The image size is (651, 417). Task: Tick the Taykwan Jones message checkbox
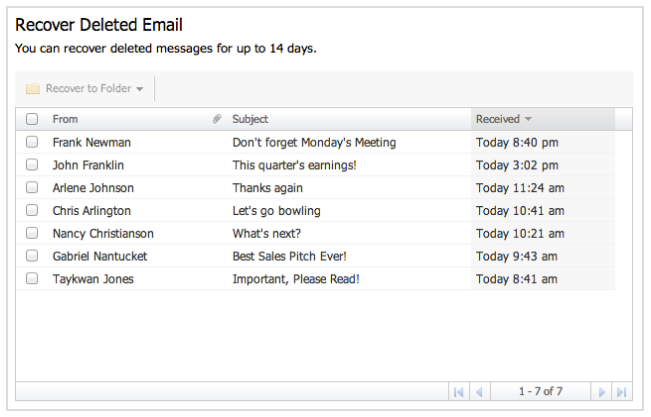coord(32,278)
